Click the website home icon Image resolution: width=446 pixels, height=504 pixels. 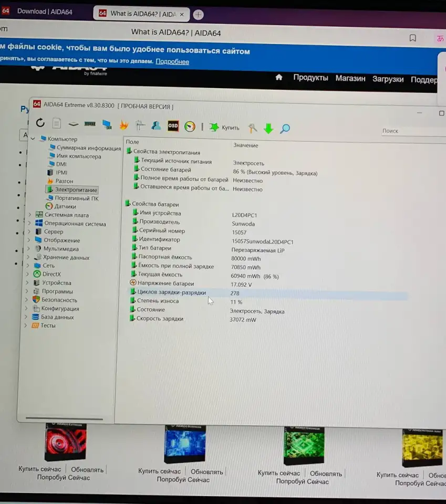tap(279, 77)
